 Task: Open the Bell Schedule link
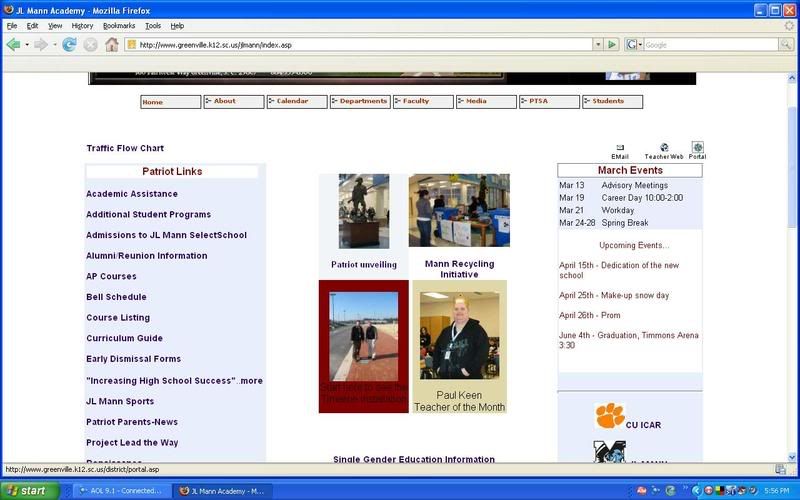coord(116,297)
